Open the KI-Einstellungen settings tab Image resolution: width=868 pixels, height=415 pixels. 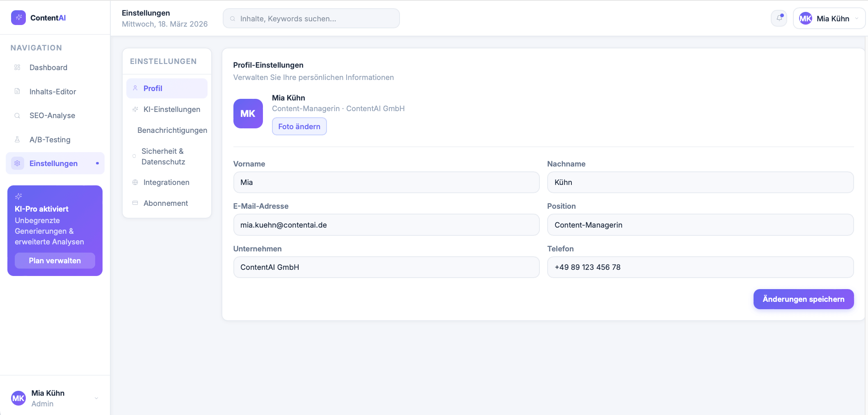pyautogui.click(x=171, y=109)
